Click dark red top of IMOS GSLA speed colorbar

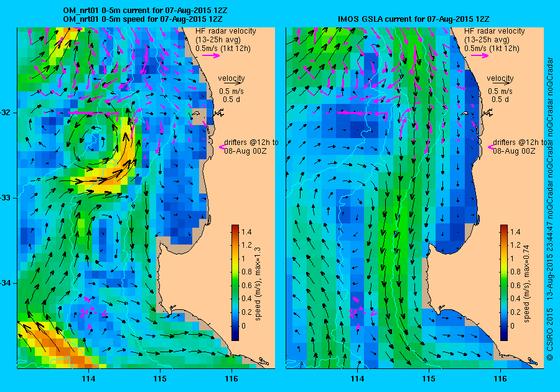pos(504,227)
